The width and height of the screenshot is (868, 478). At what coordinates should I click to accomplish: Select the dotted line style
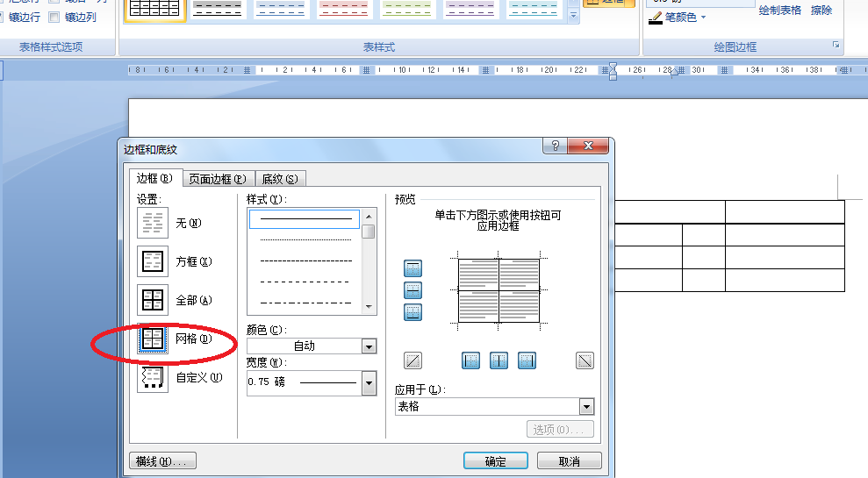[x=305, y=239]
